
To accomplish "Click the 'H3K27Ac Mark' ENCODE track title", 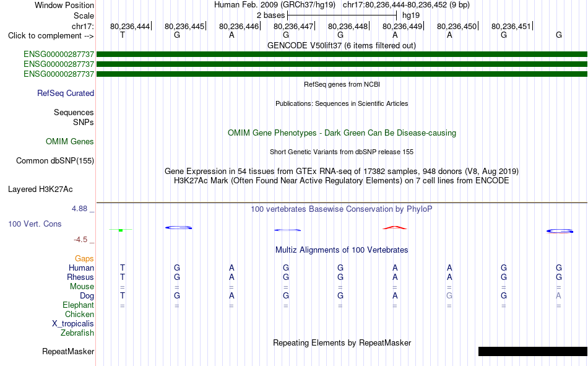I will (x=342, y=181).
